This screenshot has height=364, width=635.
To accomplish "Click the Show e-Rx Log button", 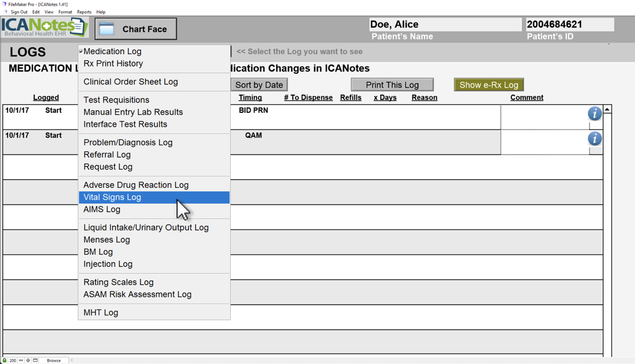I will tap(488, 85).
